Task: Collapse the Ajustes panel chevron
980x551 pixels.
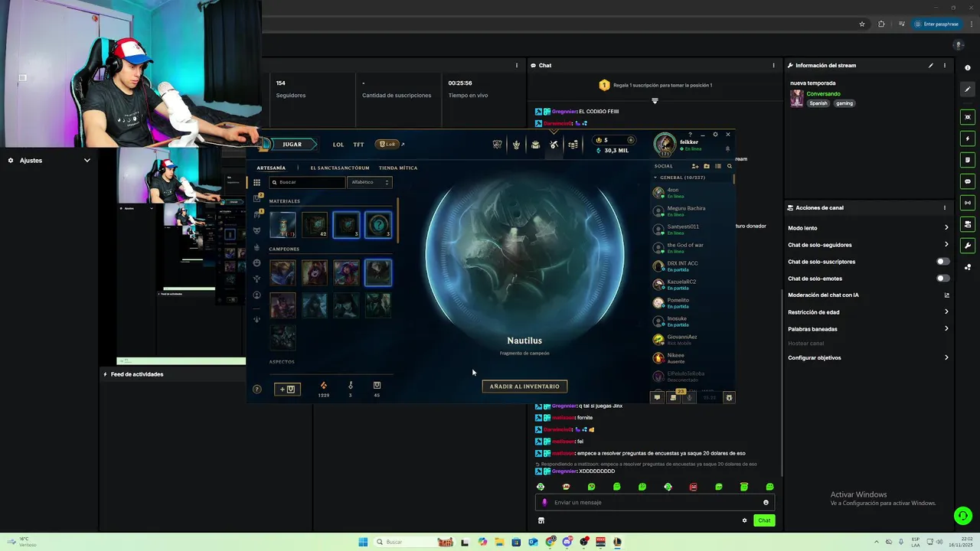Action: pos(87,161)
